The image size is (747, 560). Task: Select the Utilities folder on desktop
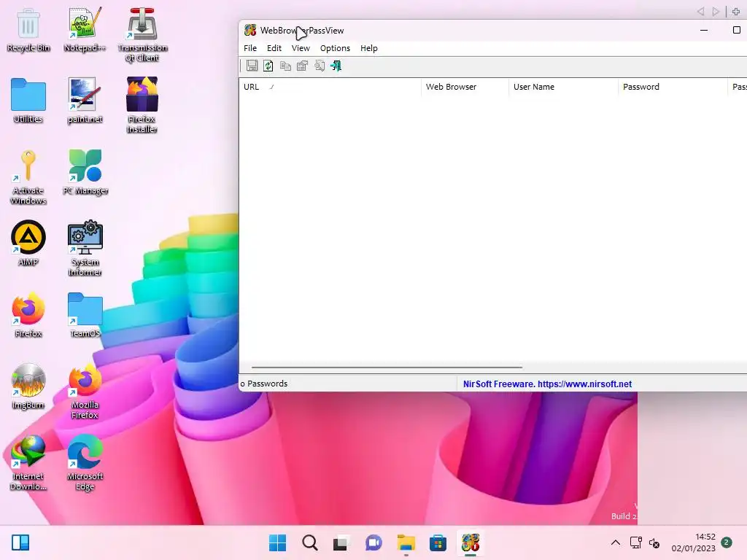(28, 101)
